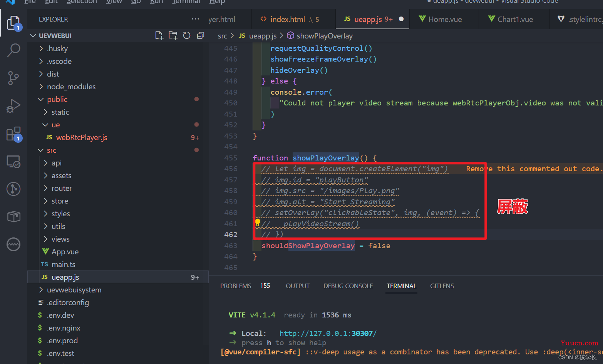Open the .editorconfig file

pos(118,302)
